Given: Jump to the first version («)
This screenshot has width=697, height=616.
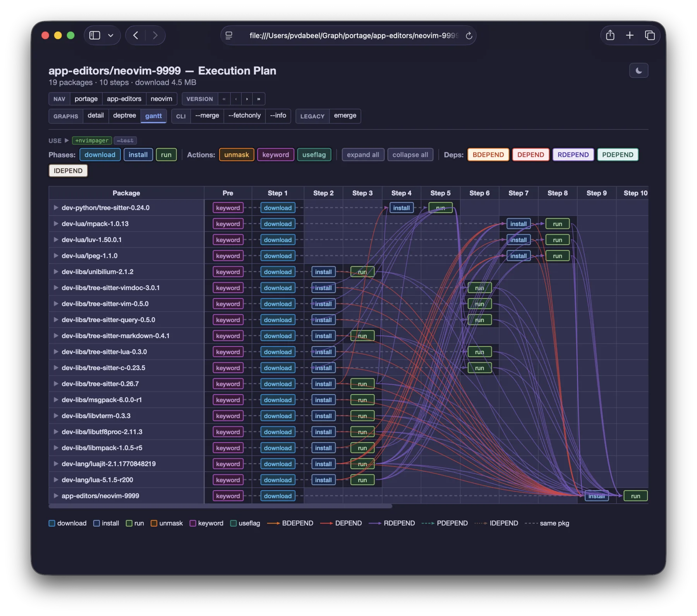Looking at the screenshot, I should point(224,99).
